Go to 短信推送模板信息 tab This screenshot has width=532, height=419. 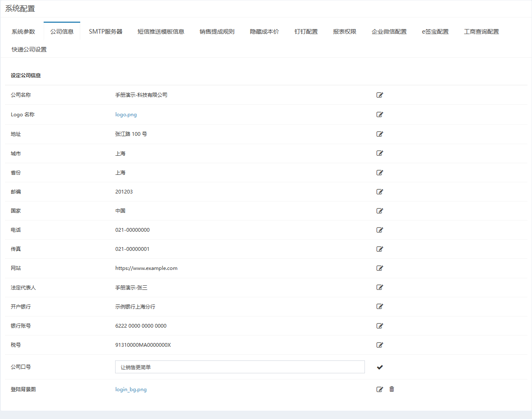161,32
